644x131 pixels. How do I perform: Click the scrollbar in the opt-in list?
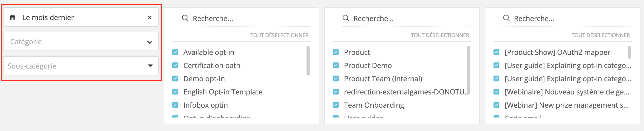tap(308, 61)
